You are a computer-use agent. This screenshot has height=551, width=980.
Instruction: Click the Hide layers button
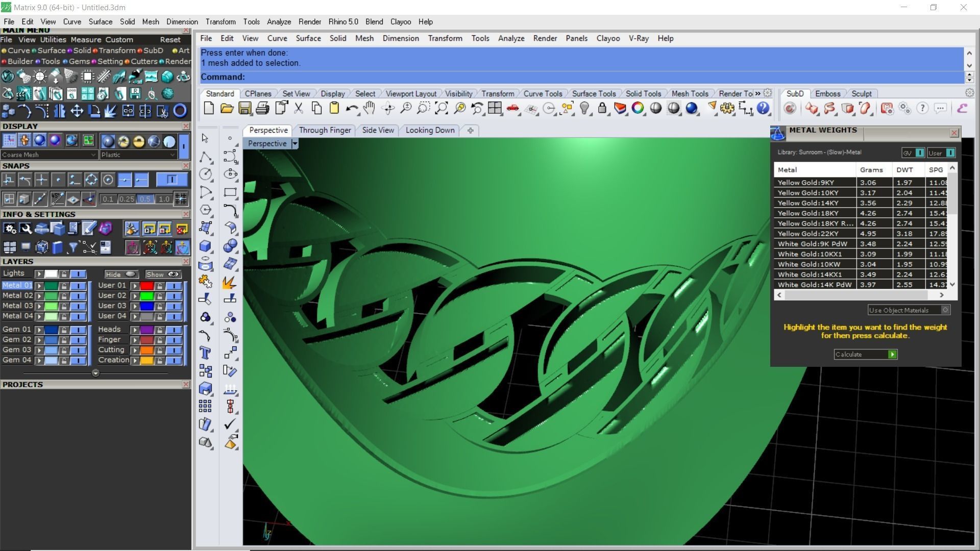coord(121,274)
